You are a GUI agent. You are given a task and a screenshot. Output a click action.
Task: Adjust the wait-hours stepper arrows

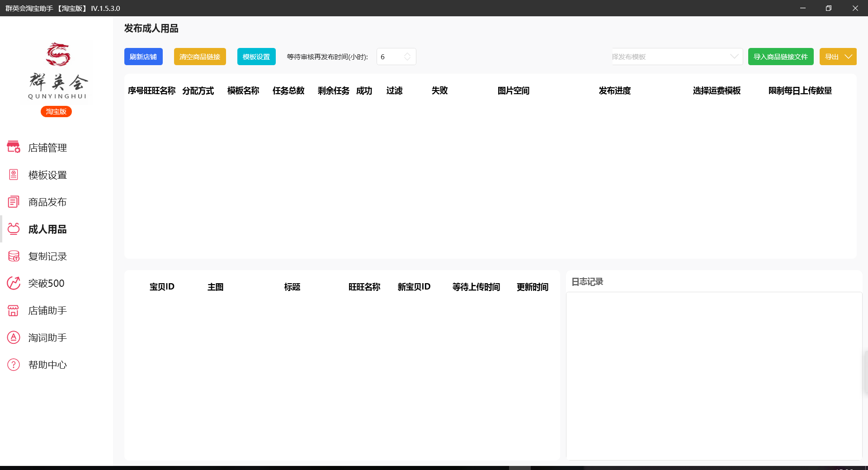[x=407, y=57]
